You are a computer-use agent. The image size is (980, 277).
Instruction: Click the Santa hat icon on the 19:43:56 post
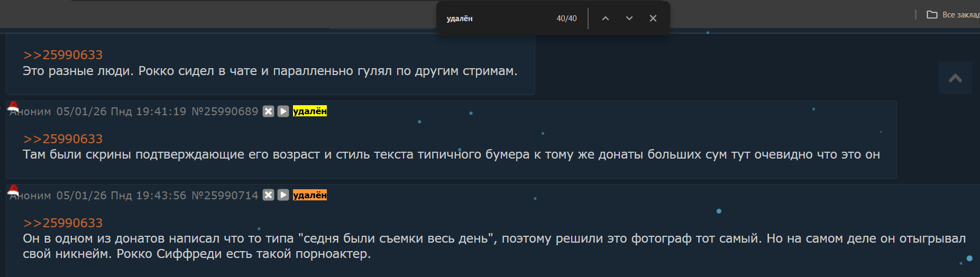click(x=13, y=190)
